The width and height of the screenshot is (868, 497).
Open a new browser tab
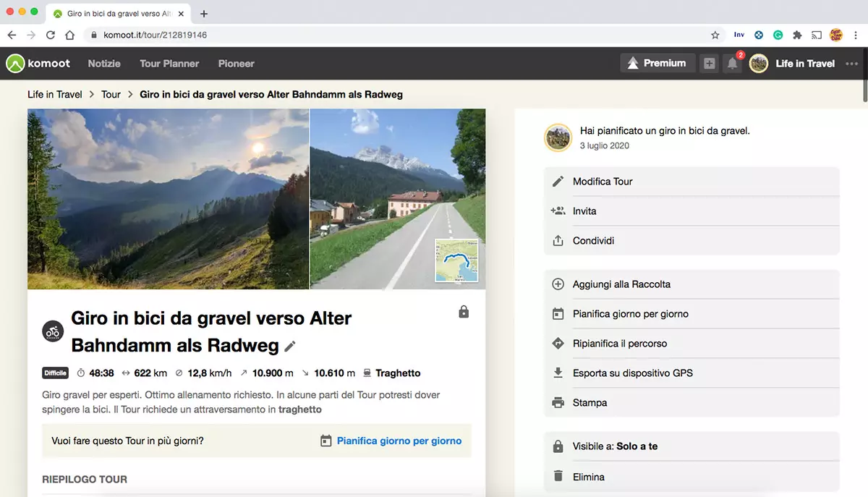coord(204,14)
